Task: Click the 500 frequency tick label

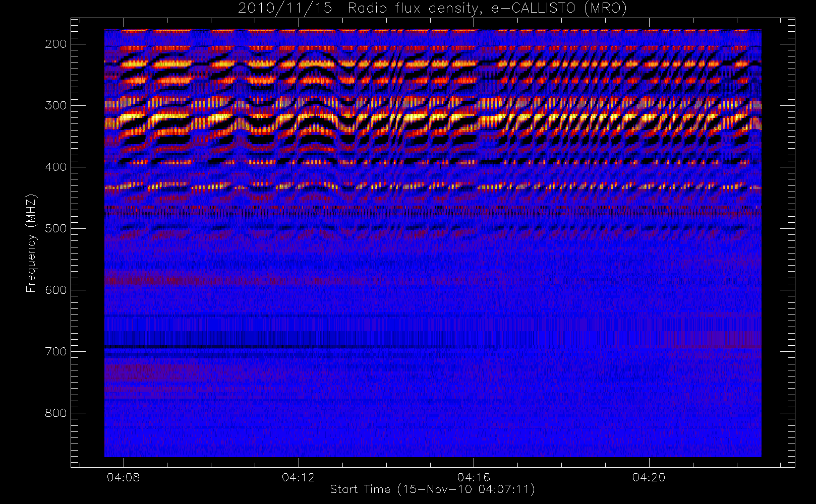Action: coord(55,228)
